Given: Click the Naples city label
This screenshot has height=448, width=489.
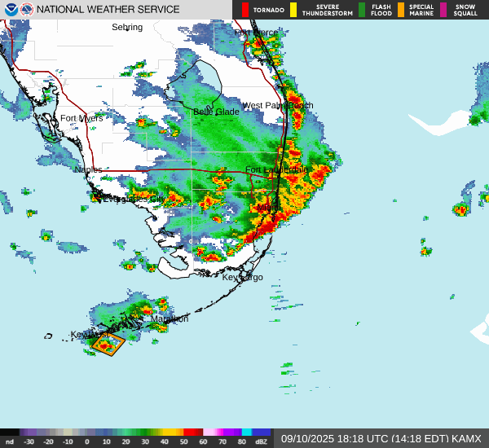Looking at the screenshot, I should (x=88, y=169).
